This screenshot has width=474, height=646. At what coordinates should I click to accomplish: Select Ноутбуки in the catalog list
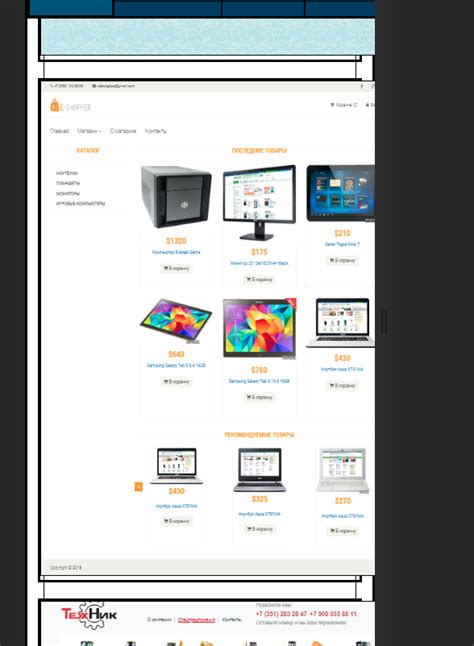67,173
